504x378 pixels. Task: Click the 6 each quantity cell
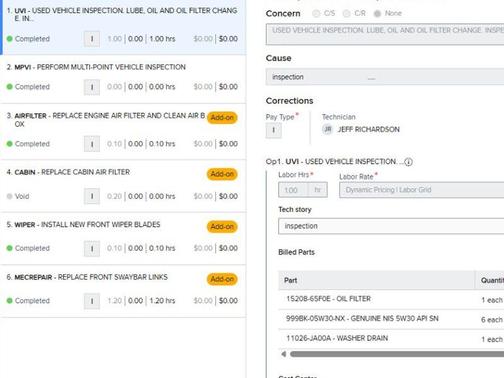point(492,320)
